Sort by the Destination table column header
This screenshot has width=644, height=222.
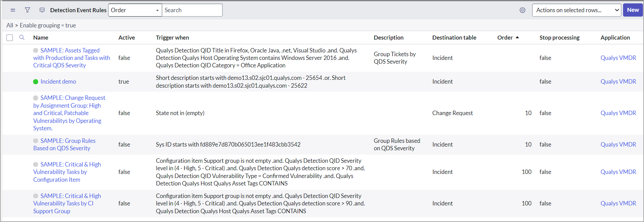454,38
